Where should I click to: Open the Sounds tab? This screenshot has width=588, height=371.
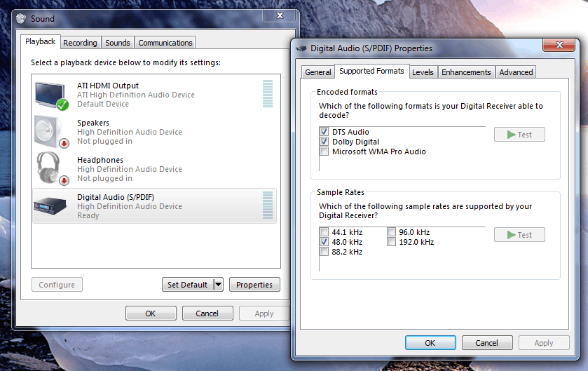pos(117,43)
